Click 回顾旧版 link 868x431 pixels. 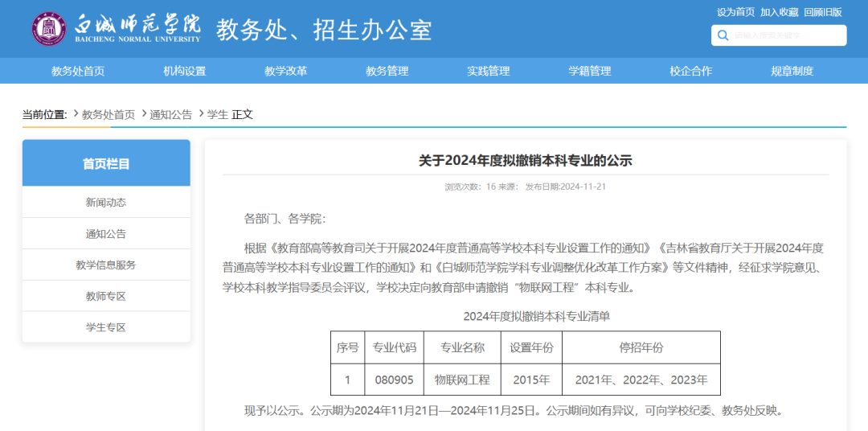click(x=823, y=12)
